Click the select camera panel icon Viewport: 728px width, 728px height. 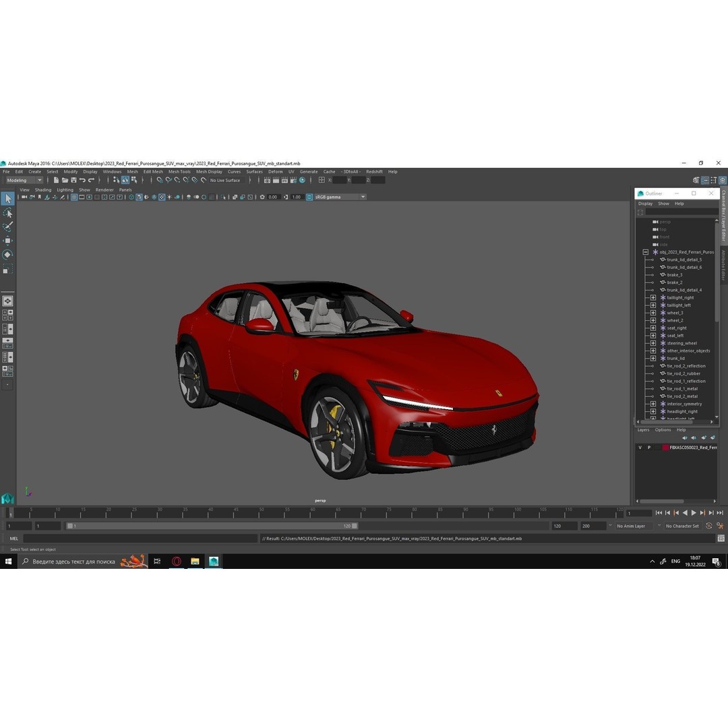point(24,197)
